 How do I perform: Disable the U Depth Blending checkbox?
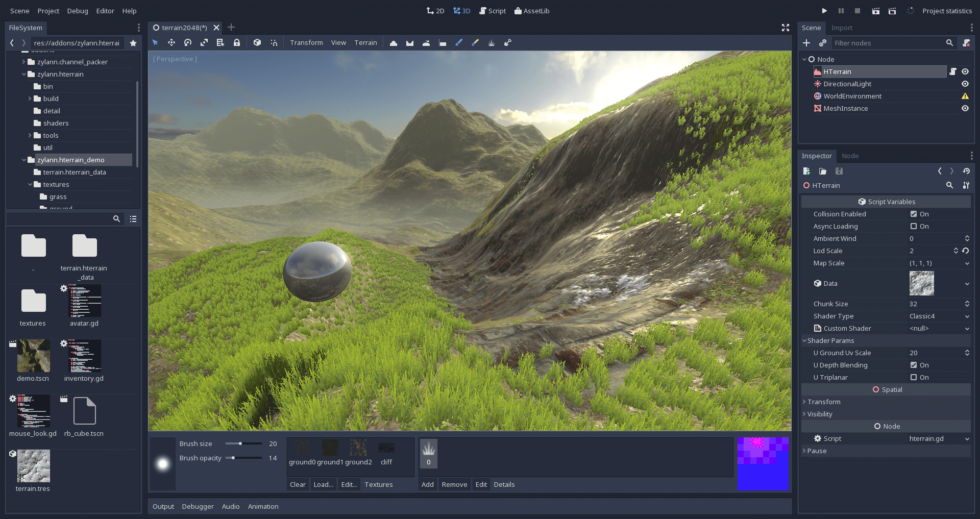click(x=914, y=365)
